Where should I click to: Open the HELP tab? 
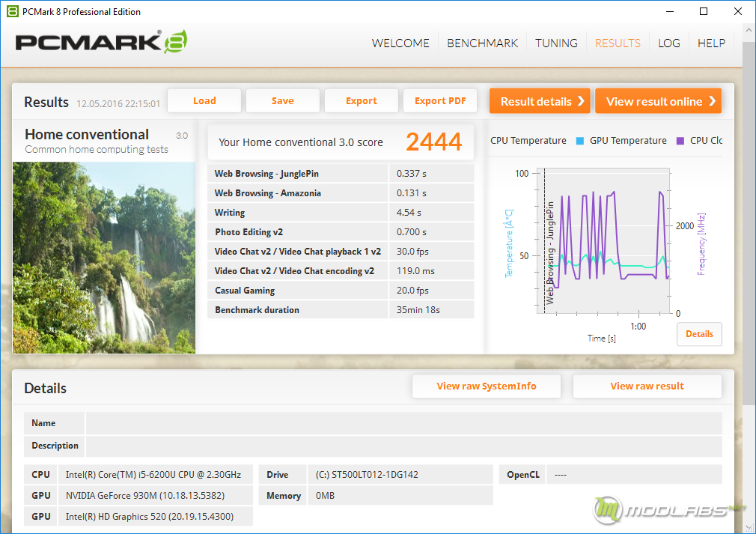click(x=711, y=43)
